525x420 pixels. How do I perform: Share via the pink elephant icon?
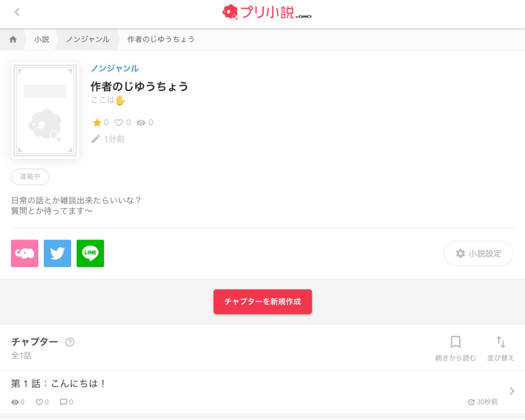(25, 253)
